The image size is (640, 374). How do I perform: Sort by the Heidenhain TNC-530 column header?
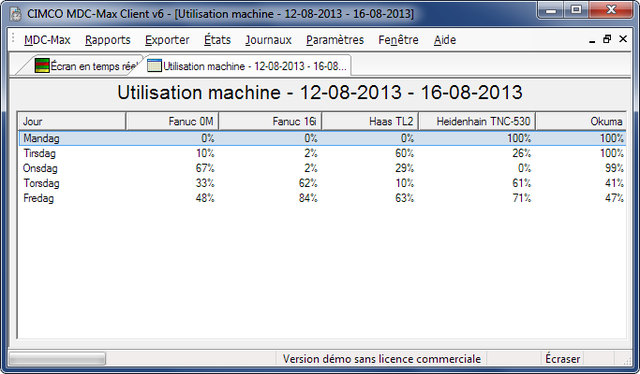point(477,121)
